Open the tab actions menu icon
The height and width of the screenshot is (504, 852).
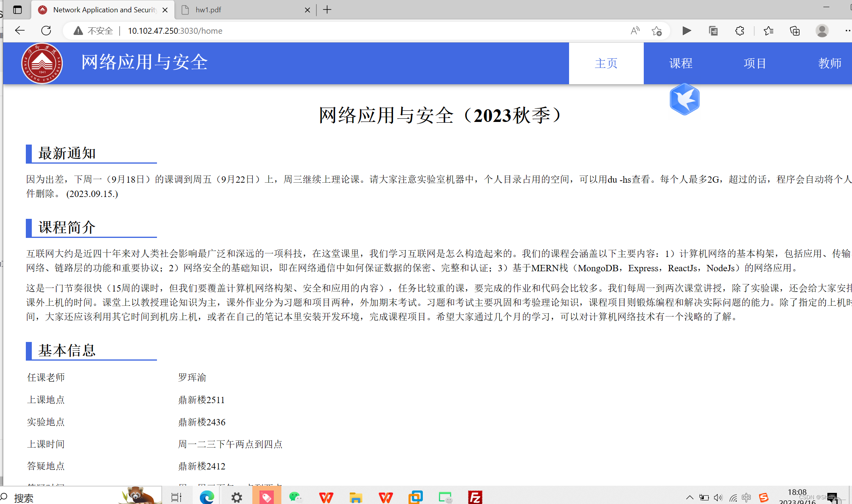[17, 10]
